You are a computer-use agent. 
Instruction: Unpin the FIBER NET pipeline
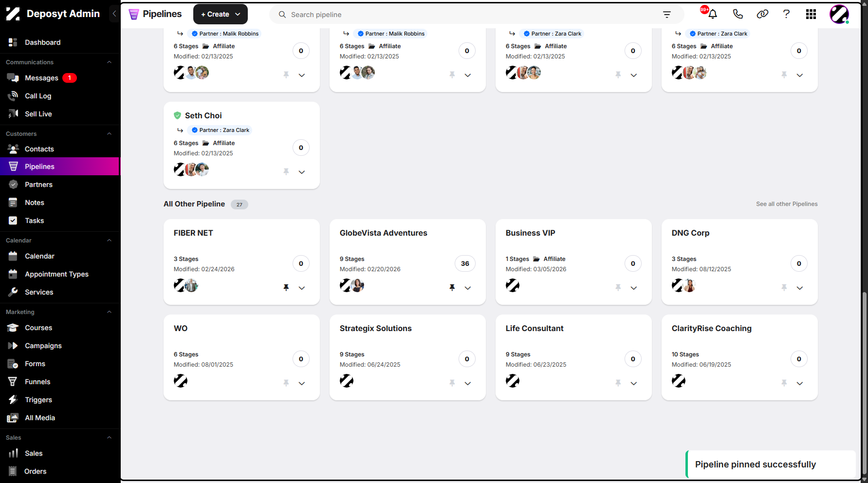pyautogui.click(x=286, y=288)
